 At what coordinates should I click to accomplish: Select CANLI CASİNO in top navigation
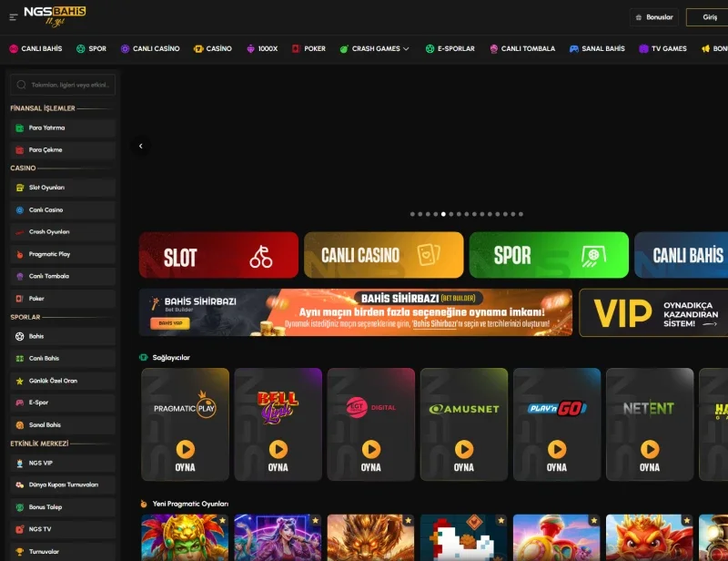[150, 48]
